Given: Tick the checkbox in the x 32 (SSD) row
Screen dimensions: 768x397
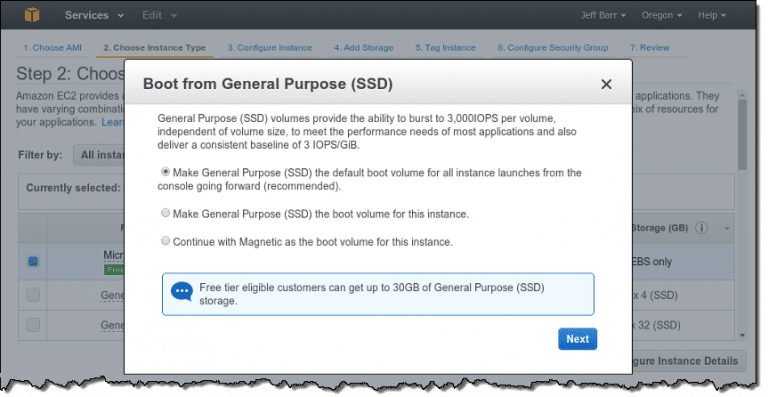Looking at the screenshot, I should [x=33, y=325].
